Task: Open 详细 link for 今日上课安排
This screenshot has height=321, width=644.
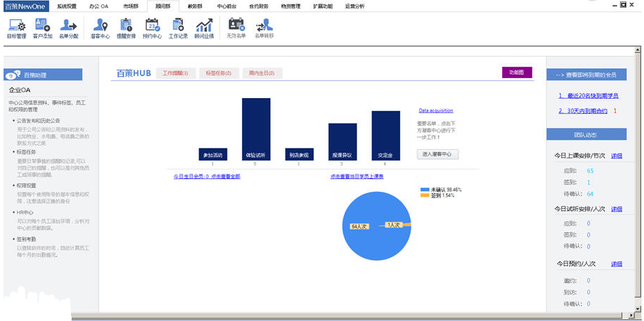Action: (616, 156)
